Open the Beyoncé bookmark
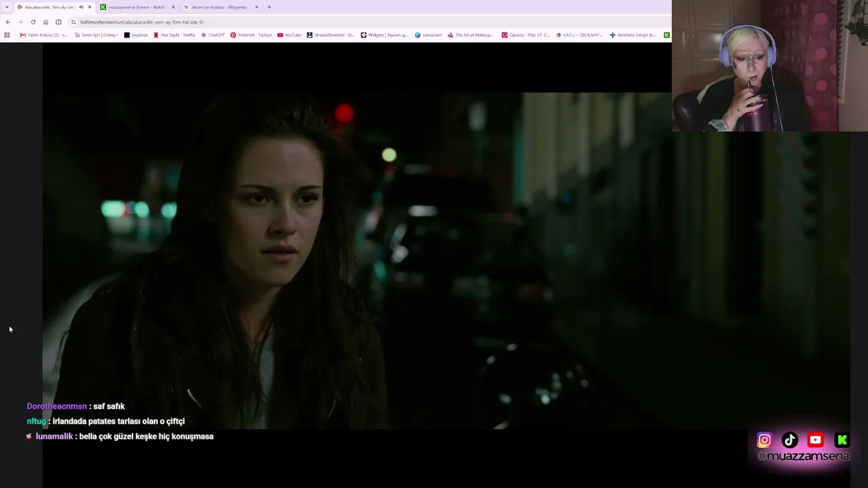This screenshot has width=868, height=488. click(136, 35)
